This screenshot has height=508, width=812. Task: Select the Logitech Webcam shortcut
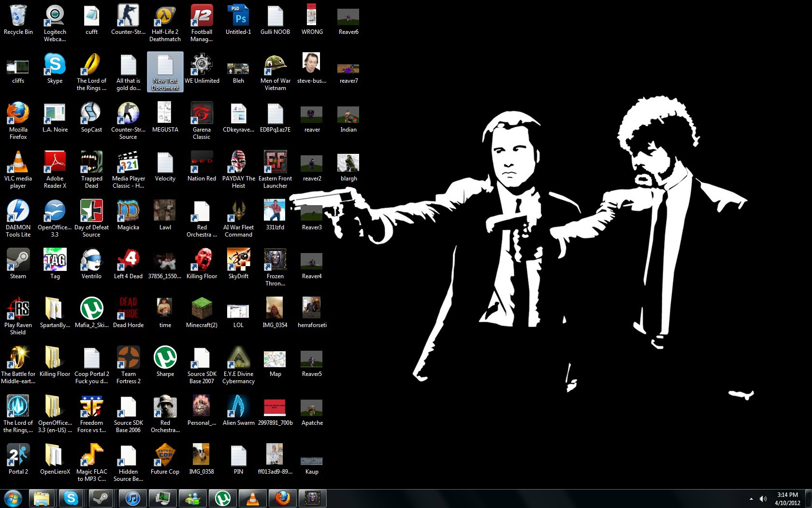tap(55, 23)
